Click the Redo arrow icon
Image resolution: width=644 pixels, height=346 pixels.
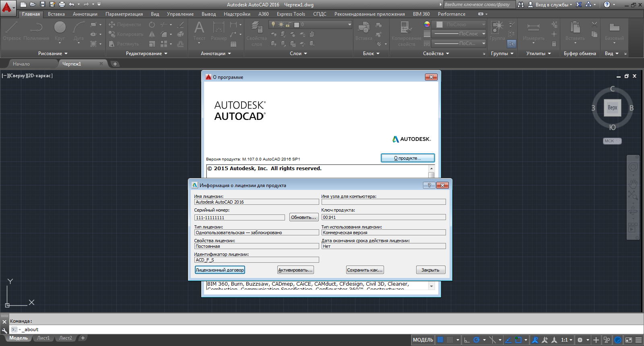pos(86,4)
